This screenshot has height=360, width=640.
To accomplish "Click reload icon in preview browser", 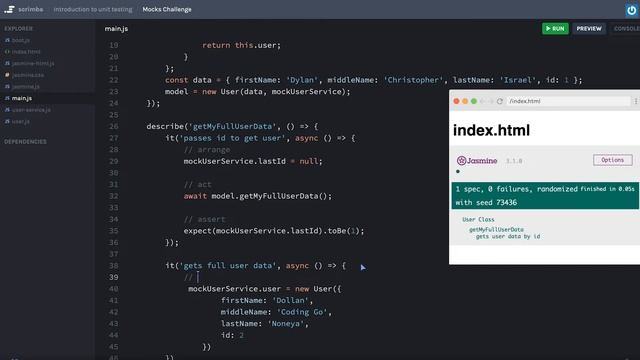I will pyautogui.click(x=500, y=101).
